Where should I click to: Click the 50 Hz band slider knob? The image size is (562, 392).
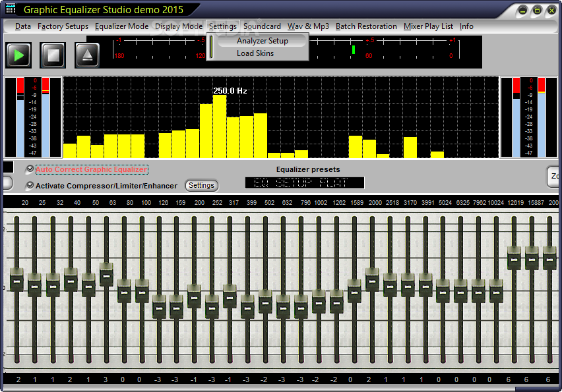pyautogui.click(x=88, y=285)
